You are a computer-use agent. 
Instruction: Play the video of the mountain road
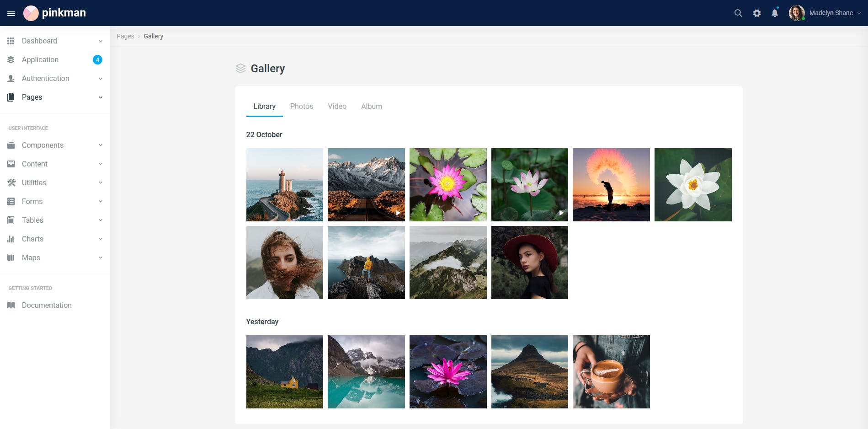(x=398, y=212)
